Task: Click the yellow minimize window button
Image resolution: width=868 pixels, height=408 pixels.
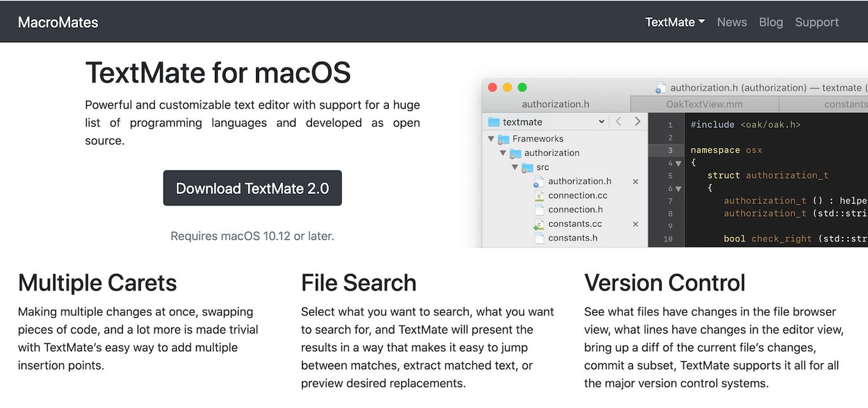Action: click(507, 87)
